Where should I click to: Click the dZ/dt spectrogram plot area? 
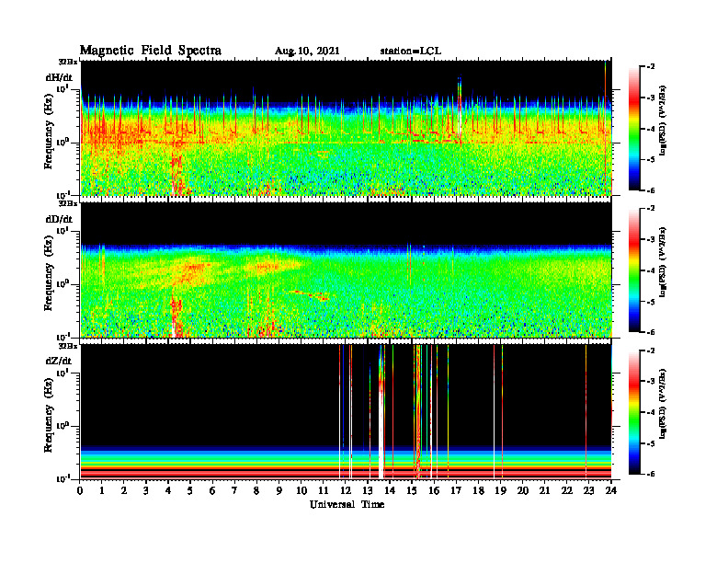[x=347, y=411]
